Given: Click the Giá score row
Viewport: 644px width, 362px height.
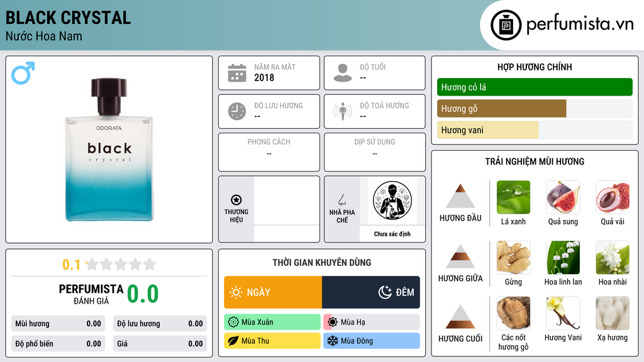Looking at the screenshot, I should click(x=160, y=344).
